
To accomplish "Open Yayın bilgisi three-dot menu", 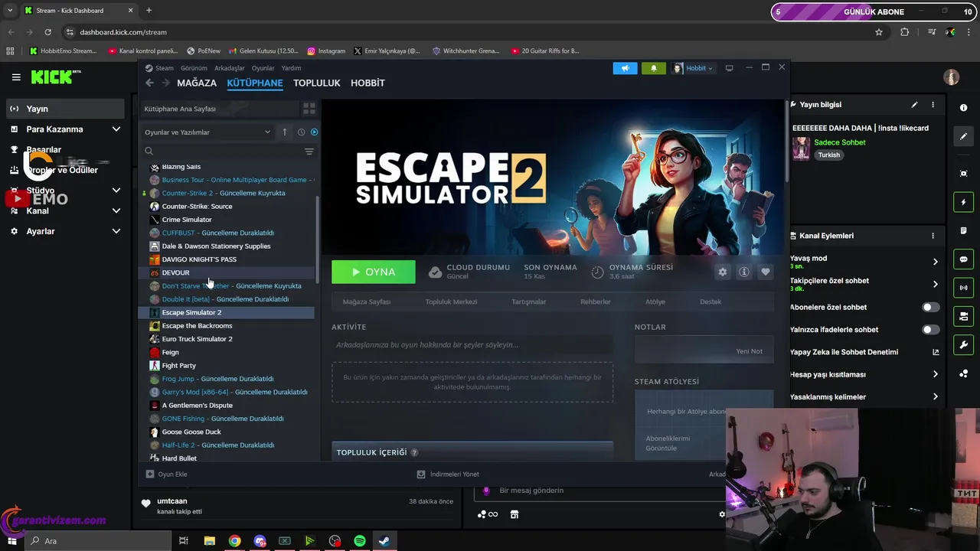I will [x=933, y=105].
